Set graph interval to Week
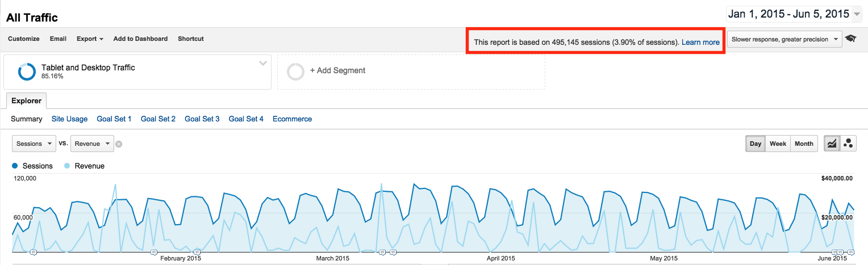Viewport: 868px width, 265px height. (778, 144)
